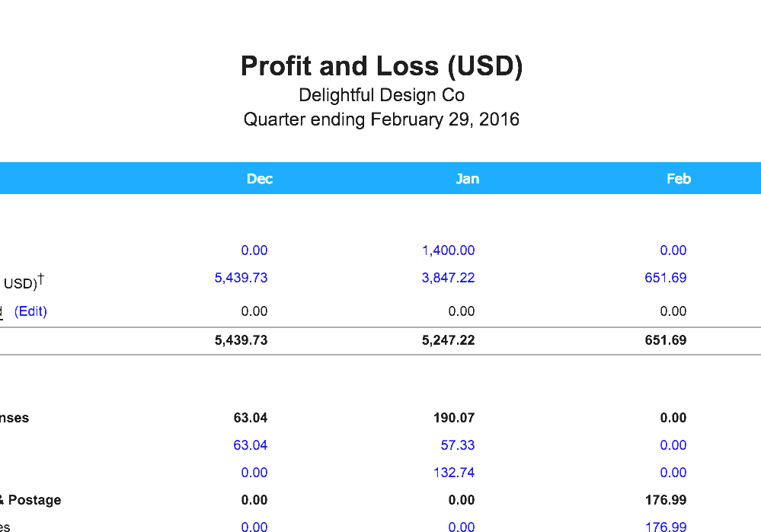
Task: Select the Jan column header
Action: [468, 178]
